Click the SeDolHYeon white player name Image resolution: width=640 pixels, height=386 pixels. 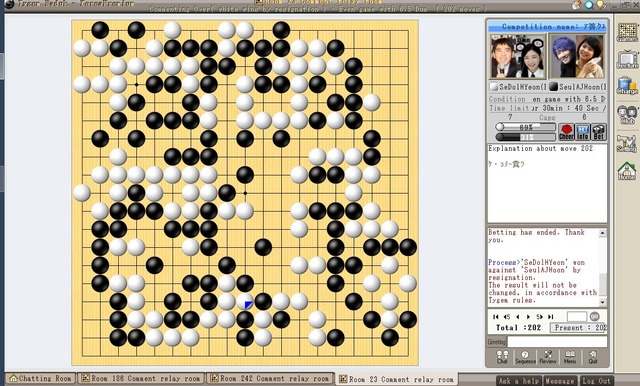[522, 87]
